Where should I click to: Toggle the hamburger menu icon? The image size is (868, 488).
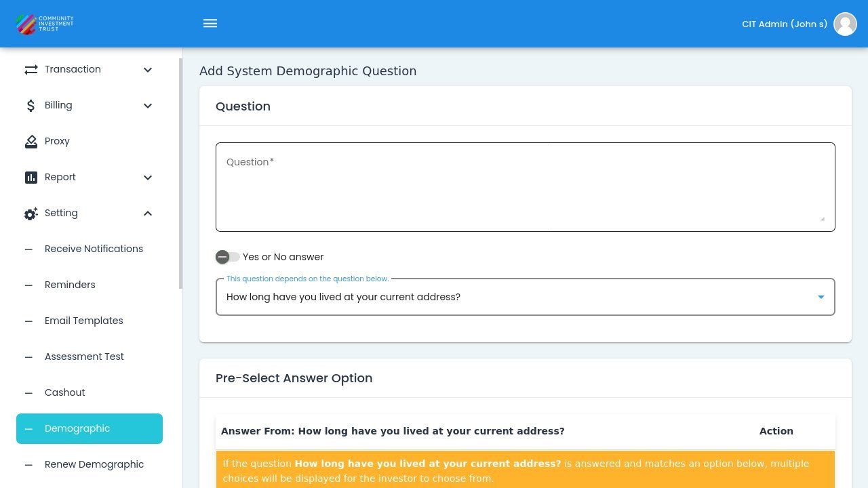coord(210,24)
